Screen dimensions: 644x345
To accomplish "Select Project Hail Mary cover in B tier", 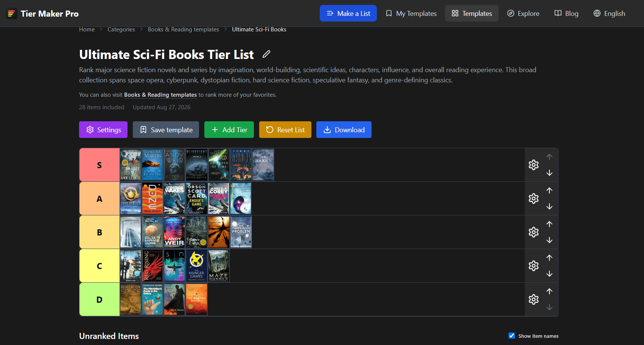I will coord(174,232).
